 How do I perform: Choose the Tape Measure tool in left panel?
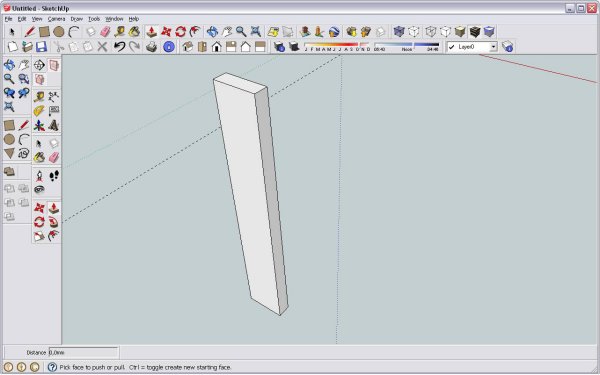pos(39,96)
